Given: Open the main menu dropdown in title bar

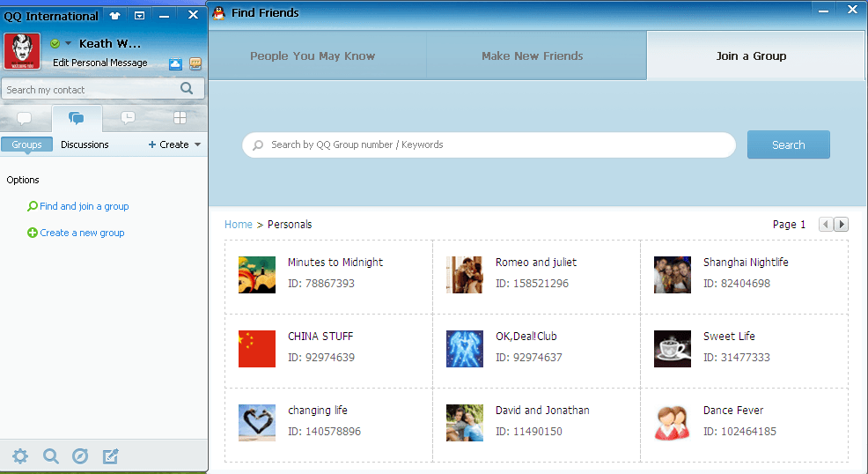Looking at the screenshot, I should point(140,16).
